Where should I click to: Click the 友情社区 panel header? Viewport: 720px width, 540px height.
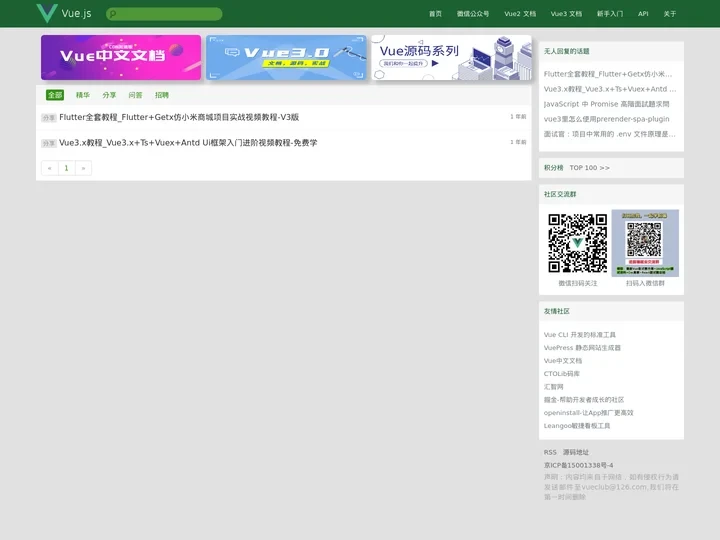click(x=611, y=311)
